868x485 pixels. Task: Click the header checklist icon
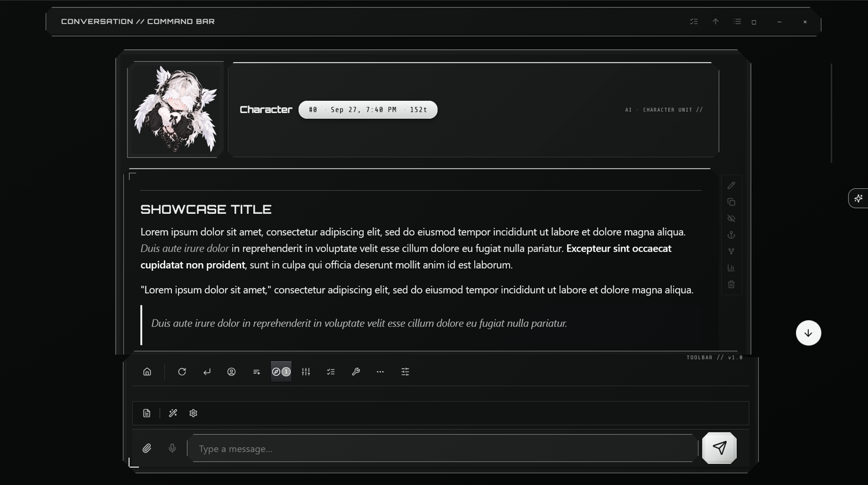(694, 22)
